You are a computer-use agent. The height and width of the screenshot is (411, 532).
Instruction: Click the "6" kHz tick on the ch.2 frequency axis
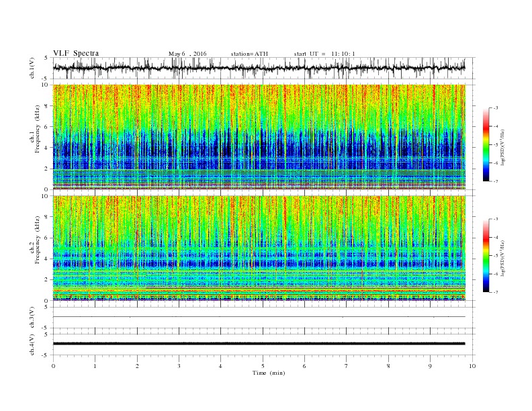[x=46, y=238]
